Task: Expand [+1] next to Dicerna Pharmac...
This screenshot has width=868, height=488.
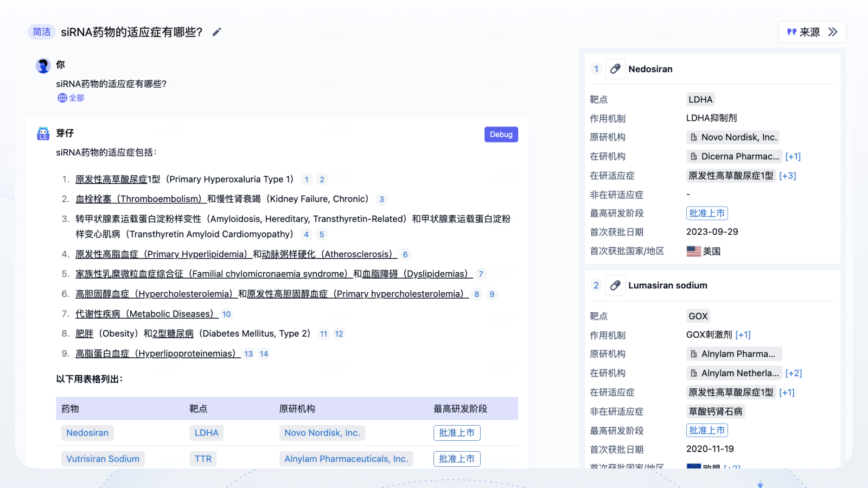Action: click(793, 157)
